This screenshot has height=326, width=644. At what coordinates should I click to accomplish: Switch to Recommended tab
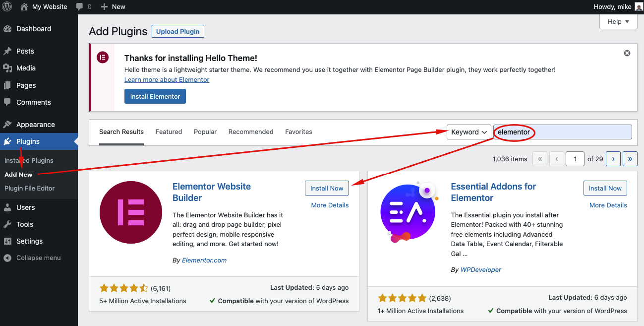[251, 132]
